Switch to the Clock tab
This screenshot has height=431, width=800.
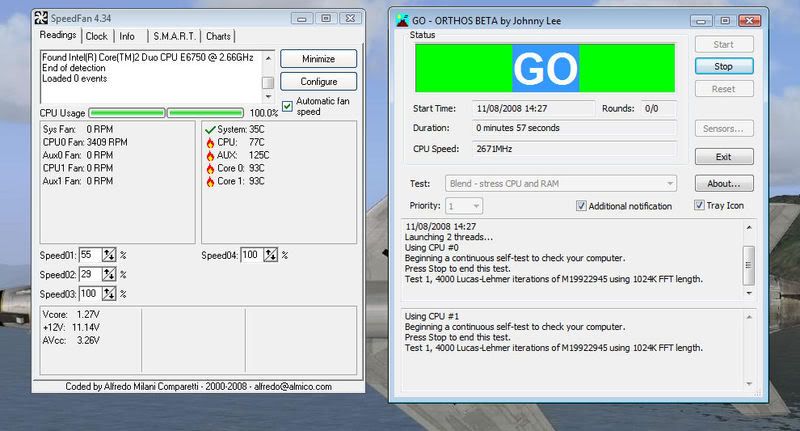(96, 36)
